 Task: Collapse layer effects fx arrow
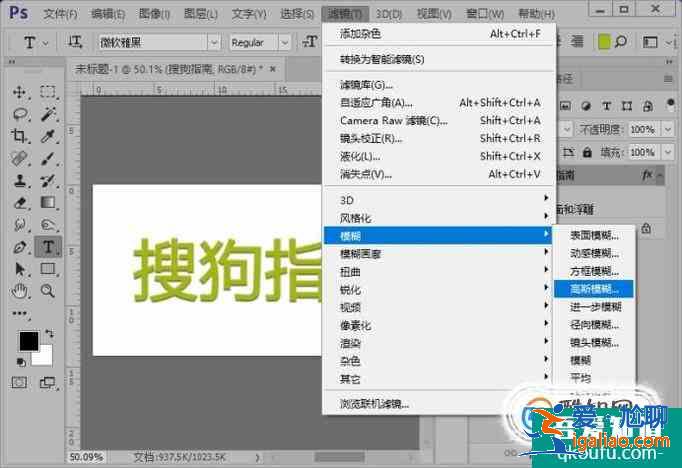click(x=660, y=175)
